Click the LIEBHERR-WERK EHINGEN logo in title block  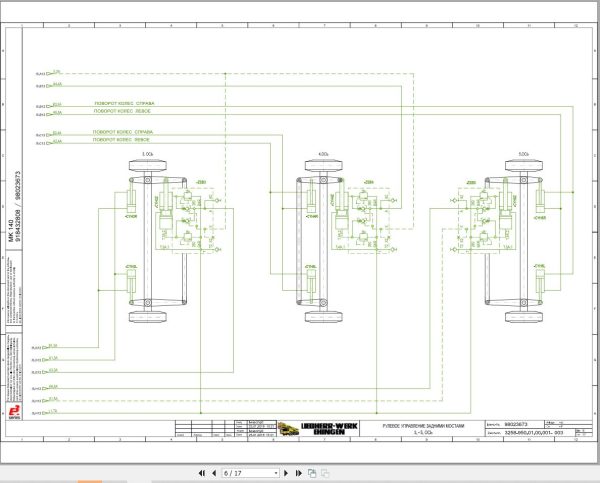tap(329, 429)
